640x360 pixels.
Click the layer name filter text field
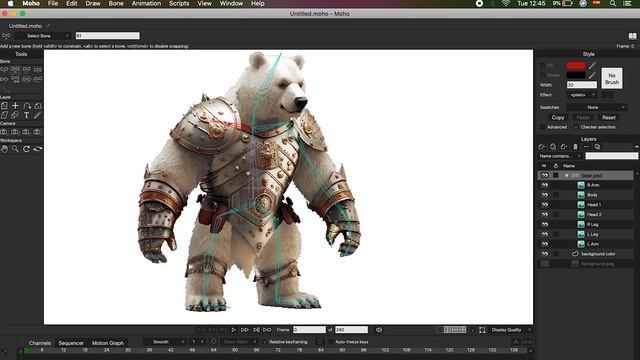click(611, 156)
